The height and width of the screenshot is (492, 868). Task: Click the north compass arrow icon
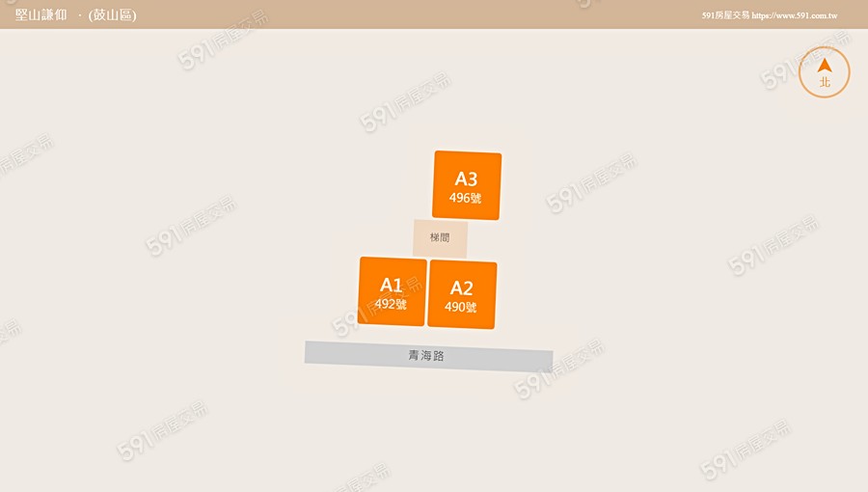(x=825, y=66)
